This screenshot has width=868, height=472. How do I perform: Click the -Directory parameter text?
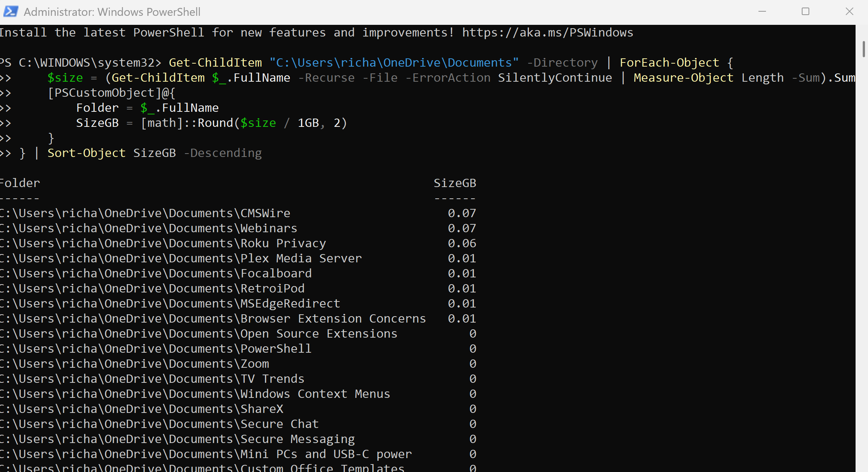(x=562, y=63)
